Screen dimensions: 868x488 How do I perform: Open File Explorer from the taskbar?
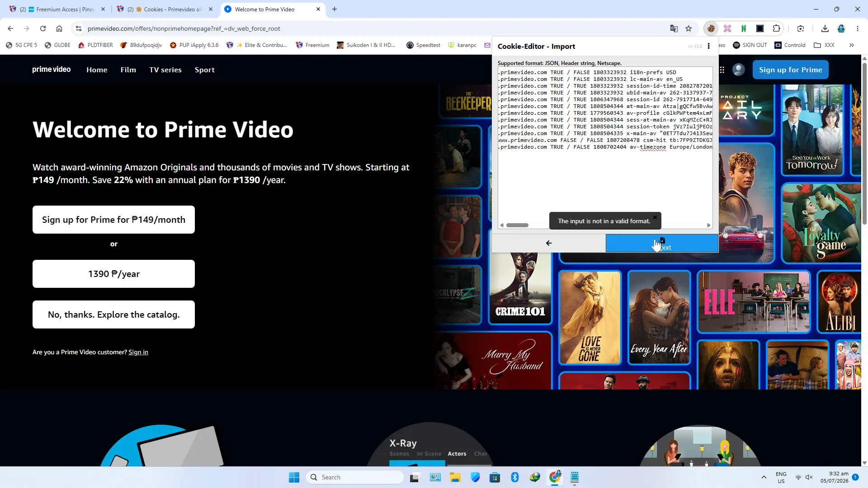coord(455,477)
